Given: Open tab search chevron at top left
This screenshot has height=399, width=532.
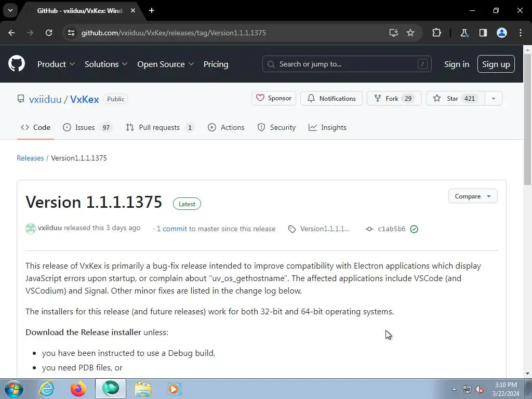Looking at the screenshot, I should click(10, 10).
